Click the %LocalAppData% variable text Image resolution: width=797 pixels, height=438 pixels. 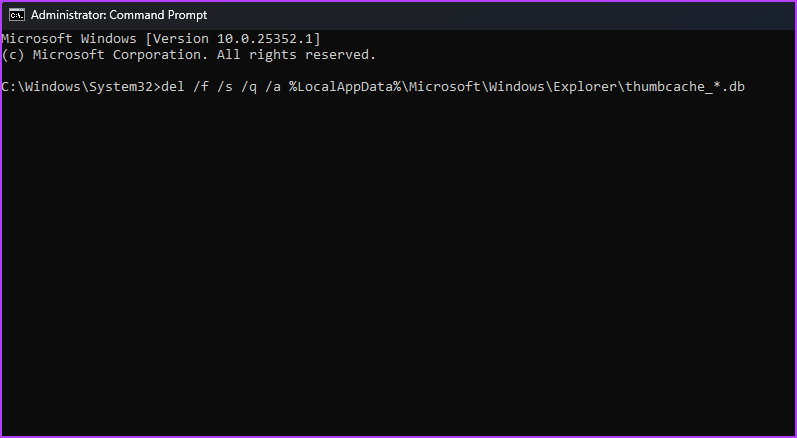tap(348, 87)
